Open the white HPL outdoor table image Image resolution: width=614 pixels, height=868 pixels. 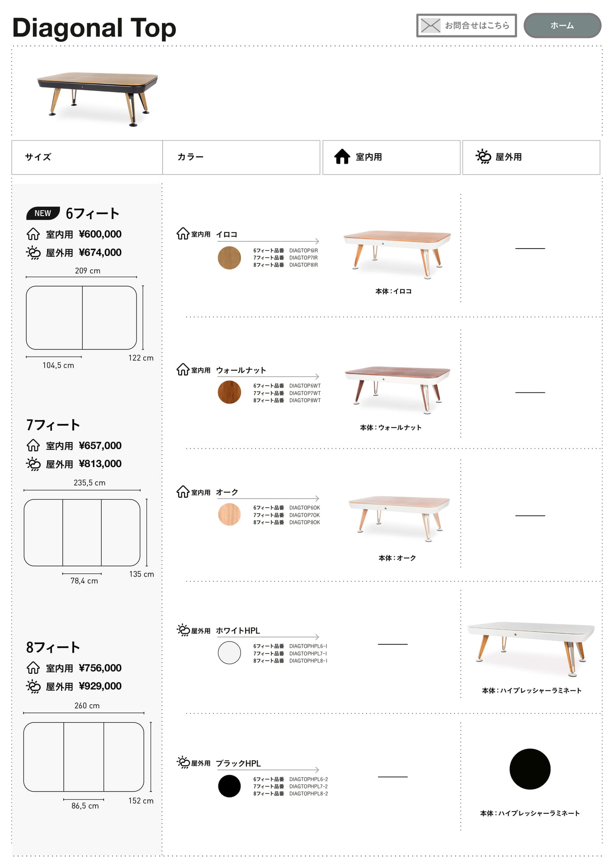[x=531, y=649]
